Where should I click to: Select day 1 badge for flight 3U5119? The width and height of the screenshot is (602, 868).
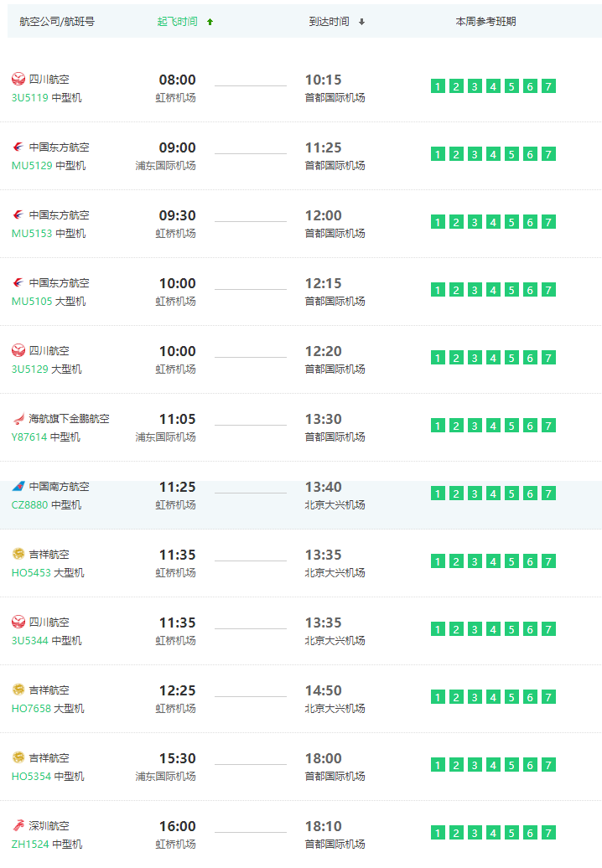(438, 86)
